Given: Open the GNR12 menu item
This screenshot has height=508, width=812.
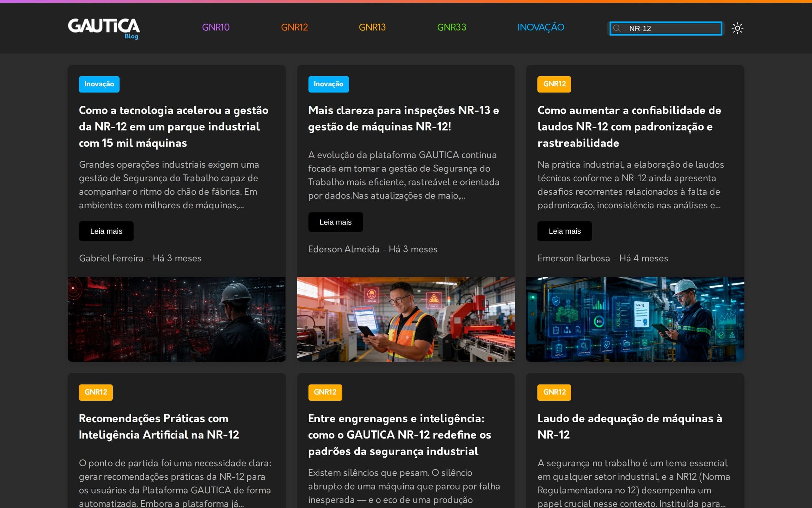Looking at the screenshot, I should [x=294, y=27].
